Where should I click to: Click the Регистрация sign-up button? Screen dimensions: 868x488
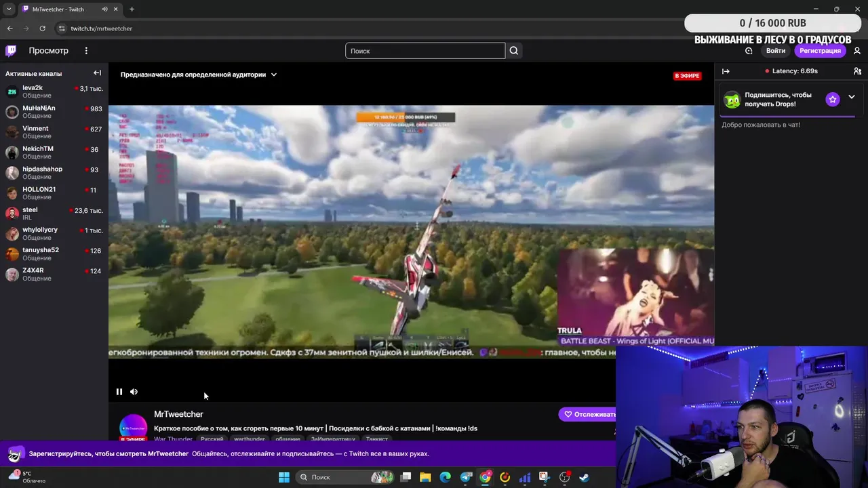820,51
